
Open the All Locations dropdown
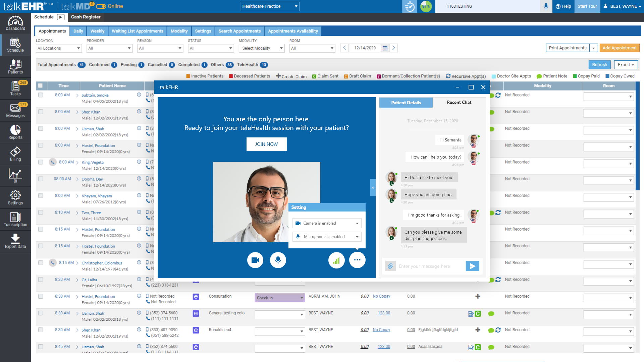coord(59,48)
